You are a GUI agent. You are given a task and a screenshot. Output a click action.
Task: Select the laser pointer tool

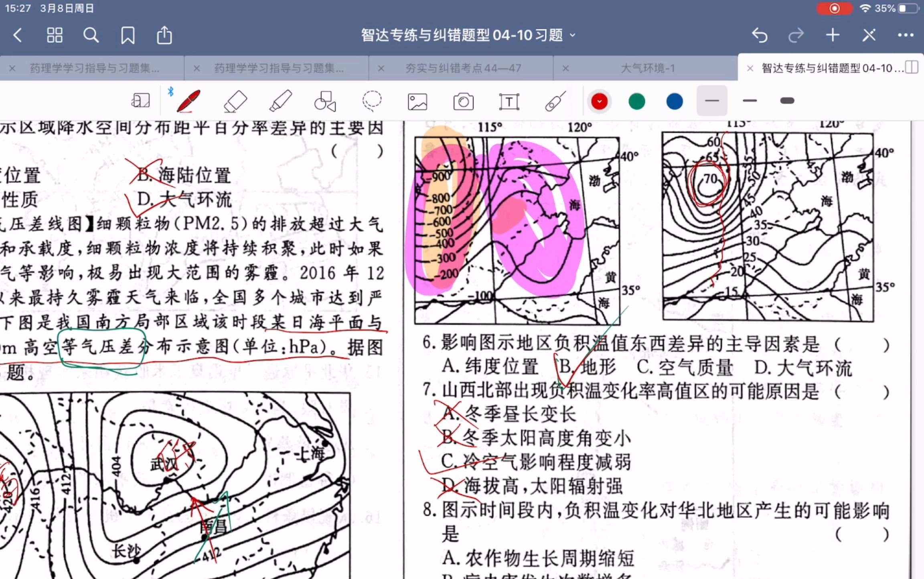555,101
